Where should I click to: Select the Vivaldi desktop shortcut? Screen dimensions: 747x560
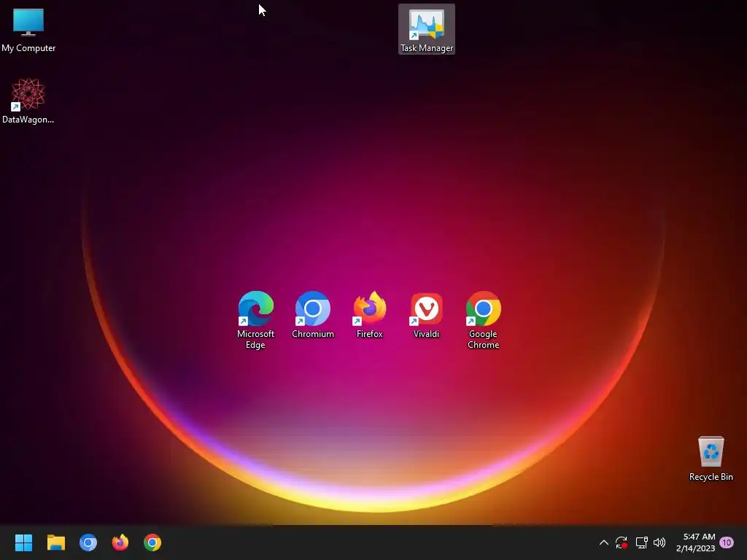(426, 315)
